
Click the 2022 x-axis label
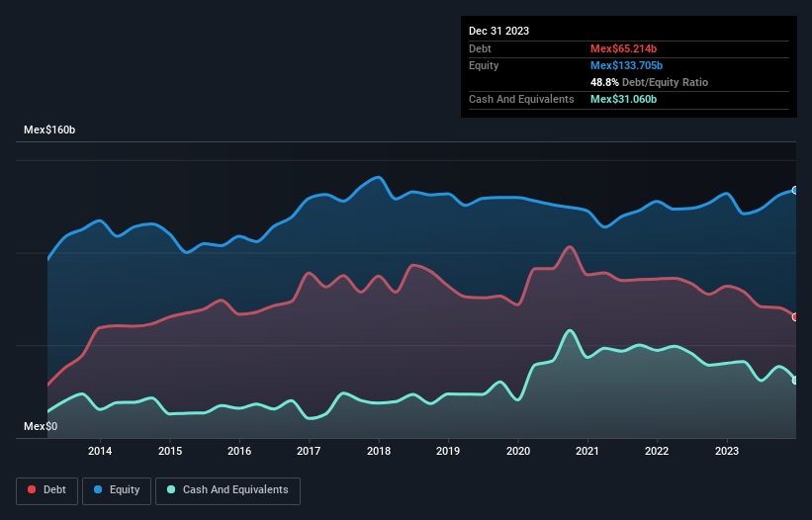(657, 451)
